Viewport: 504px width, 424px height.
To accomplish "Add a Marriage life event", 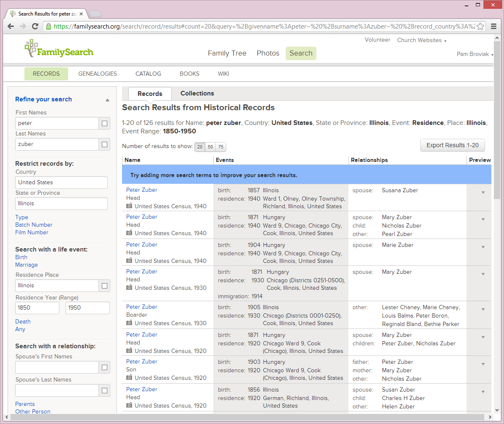I will 27,265.
